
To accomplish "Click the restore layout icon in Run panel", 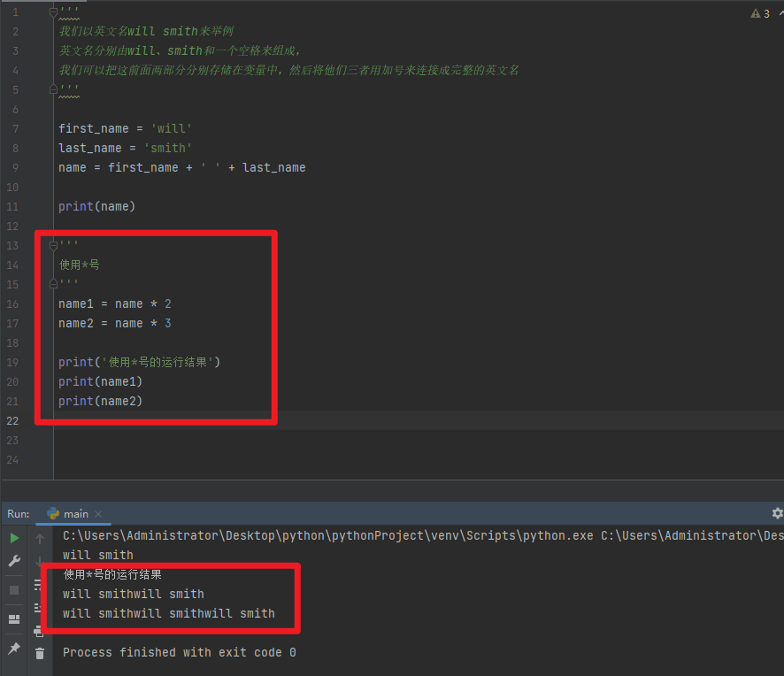I will click(x=14, y=619).
